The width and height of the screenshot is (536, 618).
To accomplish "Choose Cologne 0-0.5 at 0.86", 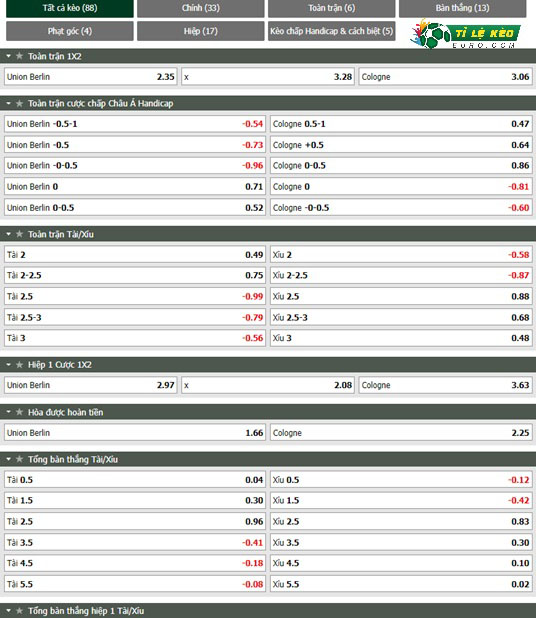I will point(401,166).
